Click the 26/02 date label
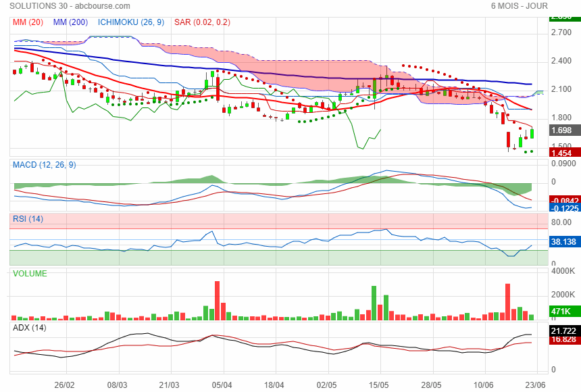The width and height of the screenshot is (581, 392). pyautogui.click(x=64, y=385)
